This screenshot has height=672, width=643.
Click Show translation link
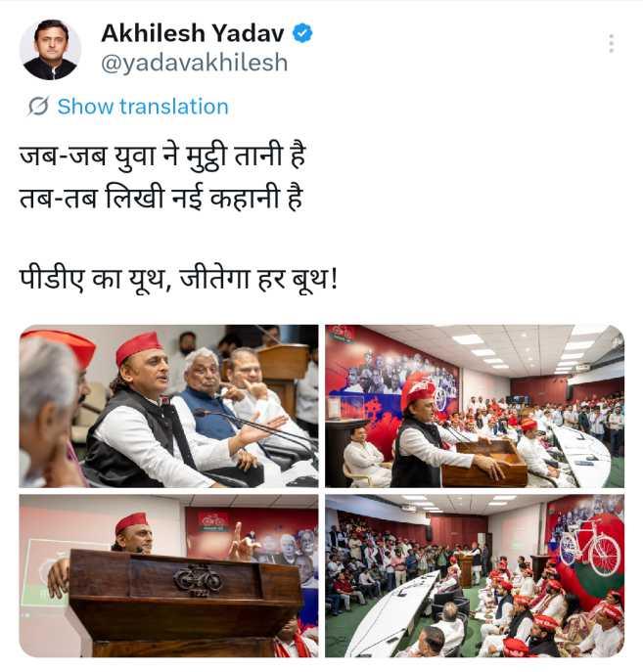(143, 107)
